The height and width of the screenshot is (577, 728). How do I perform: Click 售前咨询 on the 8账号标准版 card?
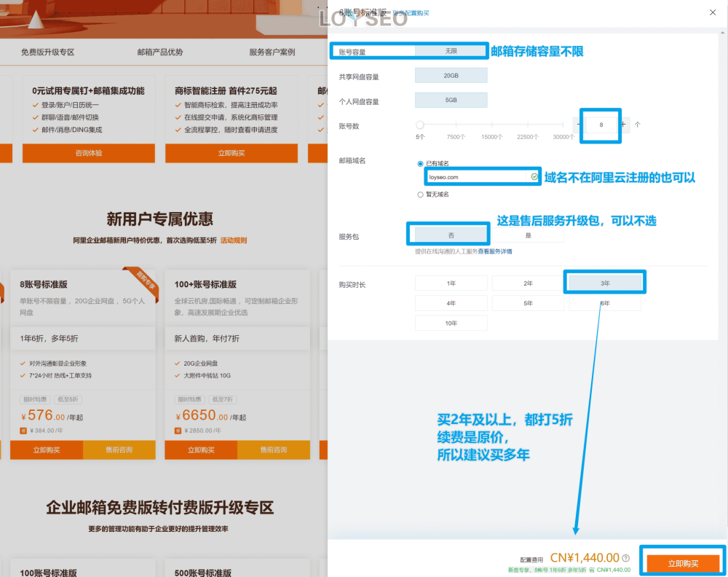(x=119, y=450)
